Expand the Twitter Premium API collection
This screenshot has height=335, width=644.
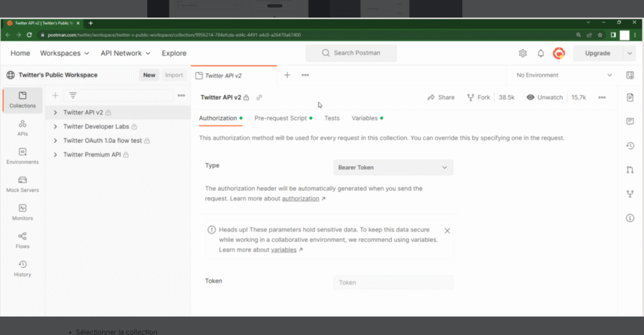pos(55,154)
